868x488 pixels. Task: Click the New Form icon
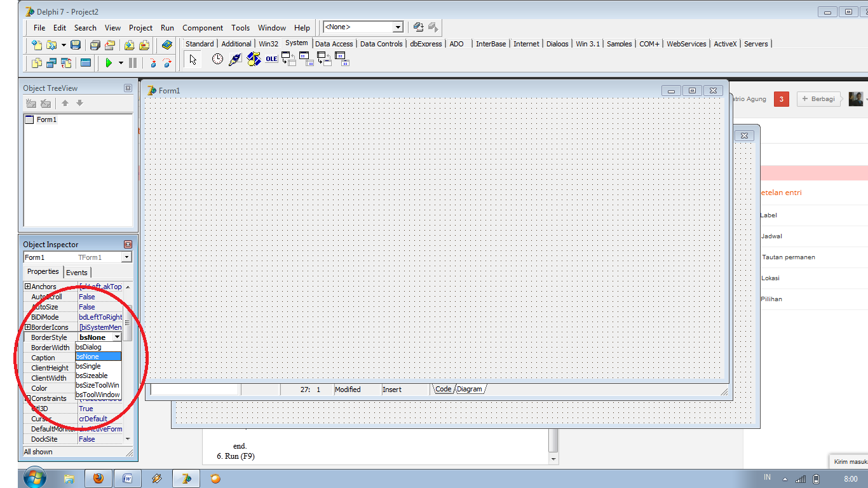(x=86, y=63)
